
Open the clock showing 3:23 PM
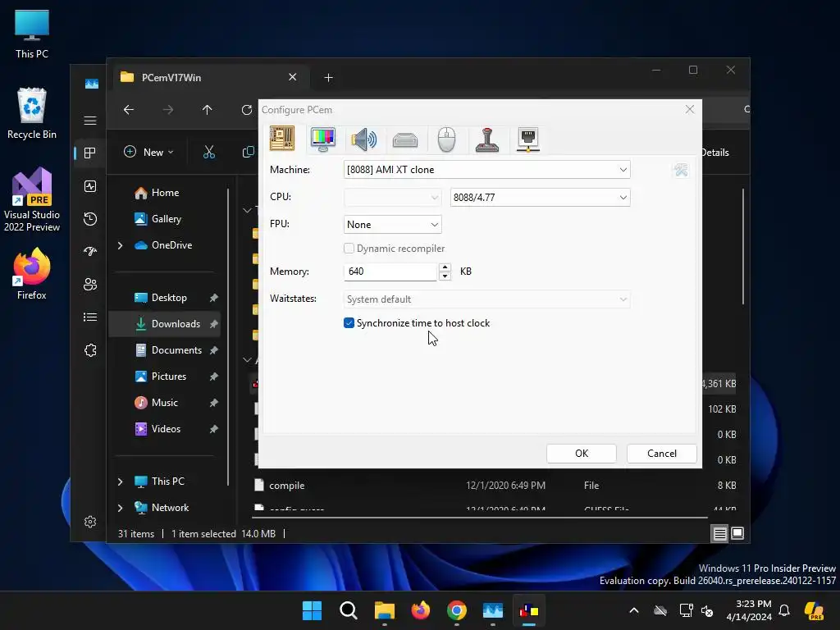point(748,610)
